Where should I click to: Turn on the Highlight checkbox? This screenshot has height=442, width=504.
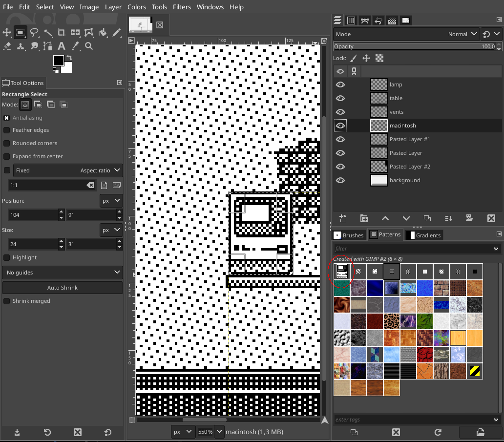click(6, 258)
